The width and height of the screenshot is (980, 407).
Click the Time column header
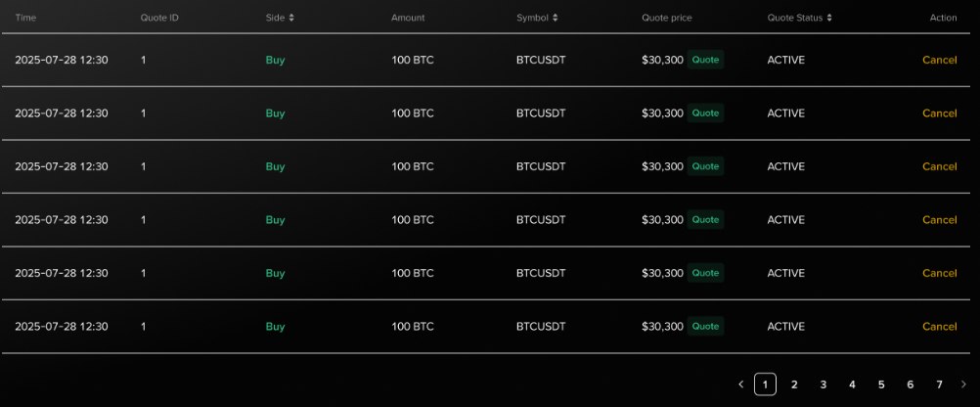(25, 18)
